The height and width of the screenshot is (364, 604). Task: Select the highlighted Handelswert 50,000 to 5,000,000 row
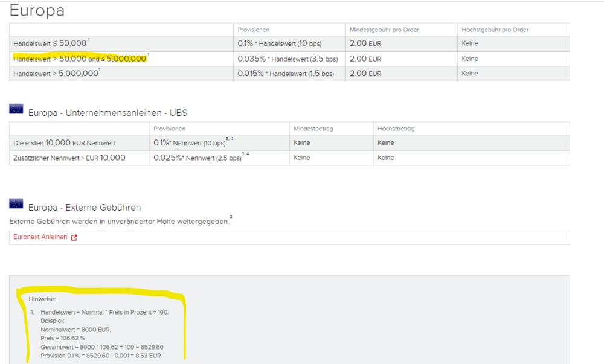(x=289, y=59)
